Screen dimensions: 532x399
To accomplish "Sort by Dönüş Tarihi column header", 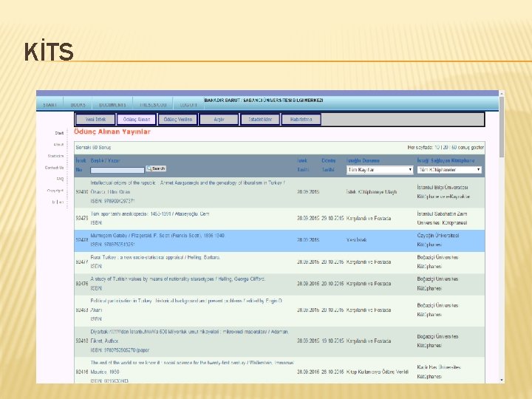I will [x=328, y=165].
